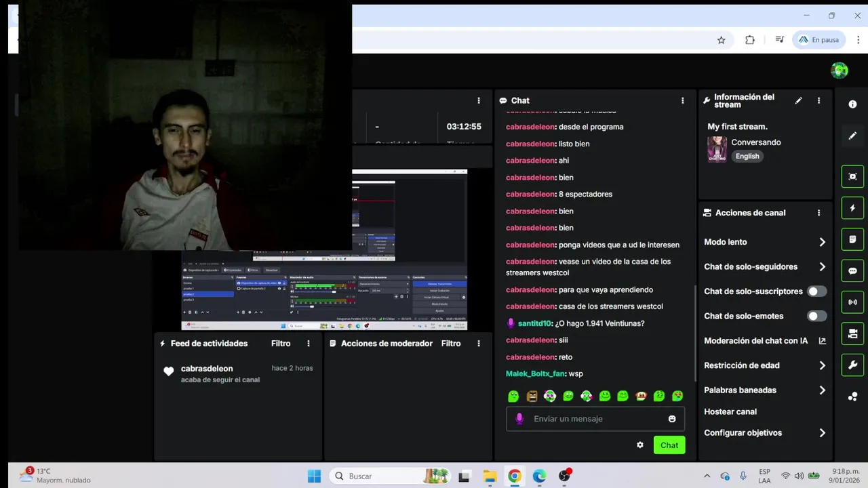868x488 pixels.
Task: Open Filtro in Feed de actividades
Action: pos(281,344)
